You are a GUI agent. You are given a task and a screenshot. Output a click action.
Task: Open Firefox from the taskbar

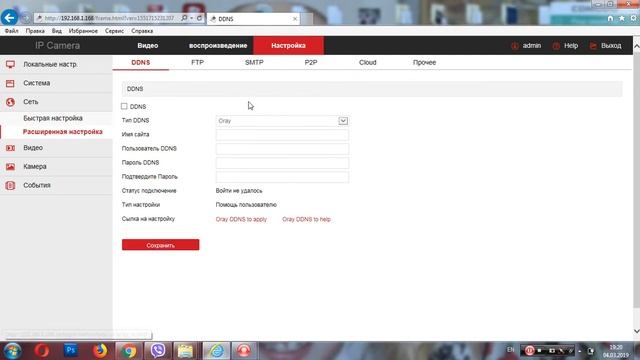coord(100,351)
